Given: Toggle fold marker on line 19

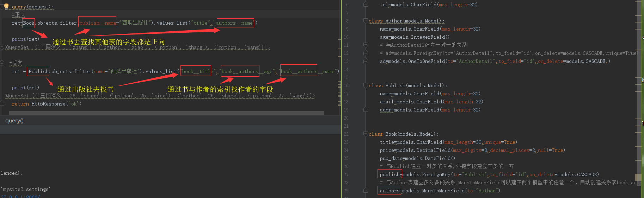Looking at the screenshot, I should click(366, 110).
